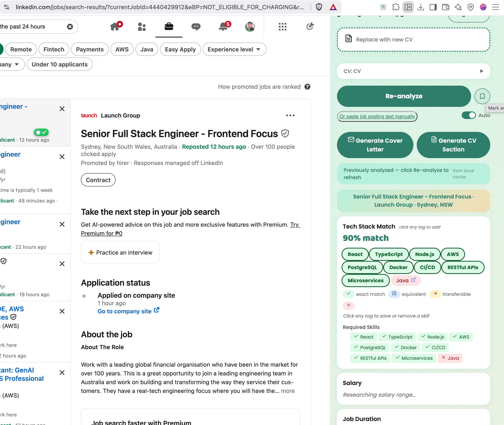Image resolution: width=504 pixels, height=425 pixels.
Task: Open the profile avatar menu
Action: click(250, 26)
